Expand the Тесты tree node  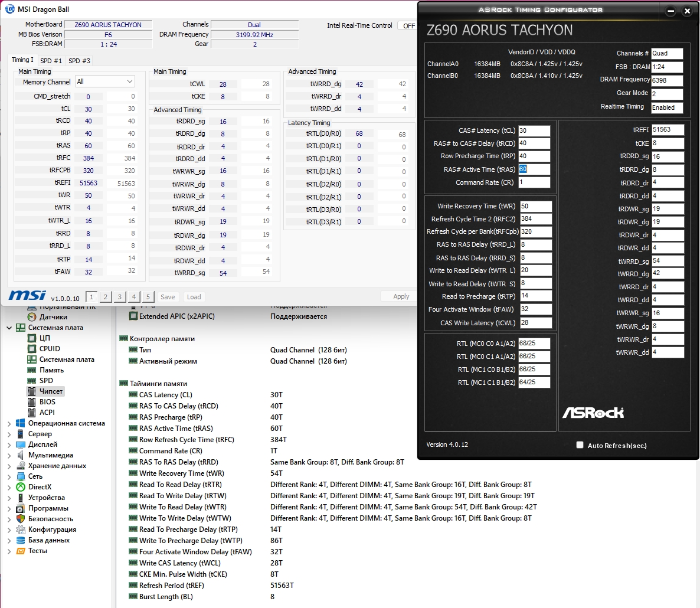click(9, 551)
